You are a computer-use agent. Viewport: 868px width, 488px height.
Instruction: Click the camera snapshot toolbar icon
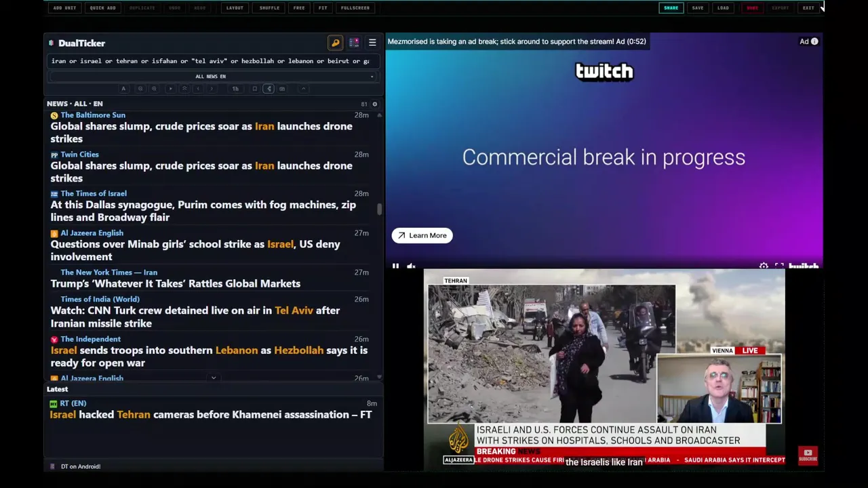click(x=282, y=89)
